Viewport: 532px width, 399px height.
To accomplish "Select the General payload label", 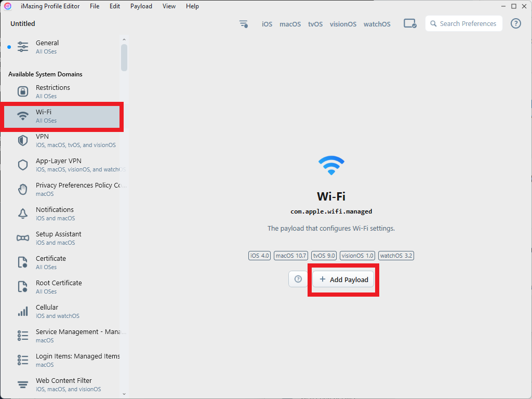I will click(x=47, y=43).
